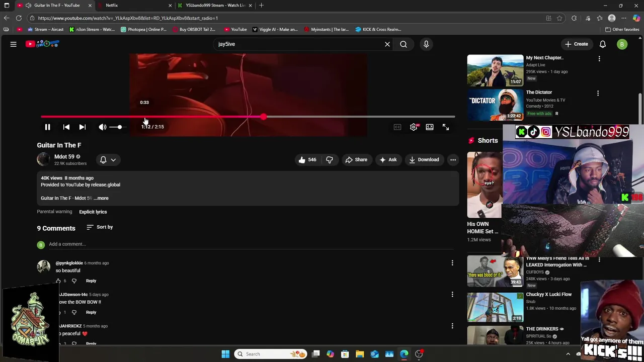Screen dimensions: 644x362
Task: Toggle closed captions on the player
Action: coord(397,127)
